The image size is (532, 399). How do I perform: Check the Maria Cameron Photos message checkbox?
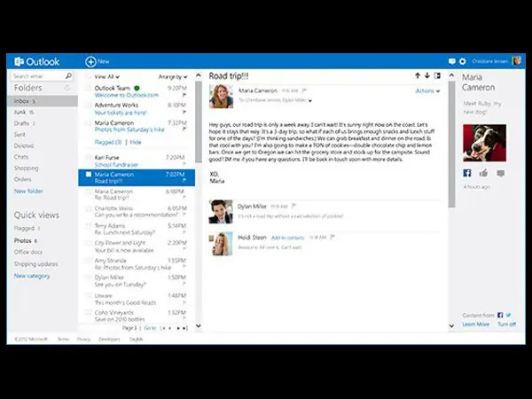88,123
